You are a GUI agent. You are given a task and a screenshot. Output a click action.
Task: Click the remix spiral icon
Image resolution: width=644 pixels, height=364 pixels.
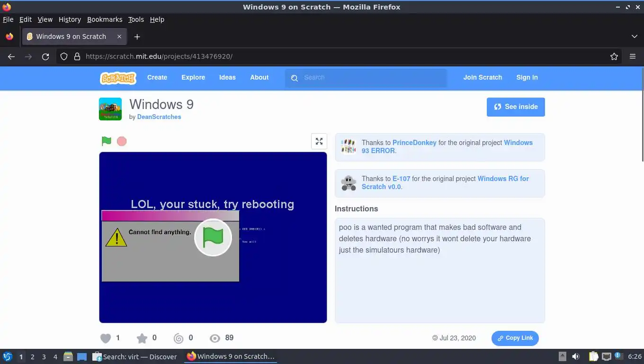(179, 338)
